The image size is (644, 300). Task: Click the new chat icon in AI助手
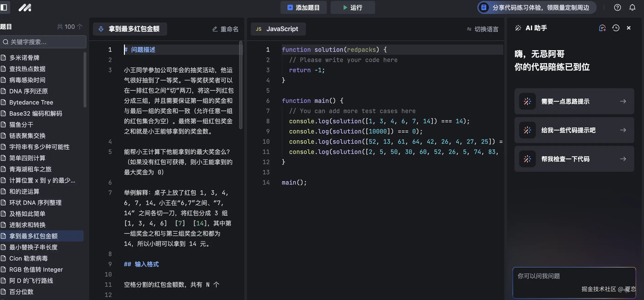[x=602, y=28]
